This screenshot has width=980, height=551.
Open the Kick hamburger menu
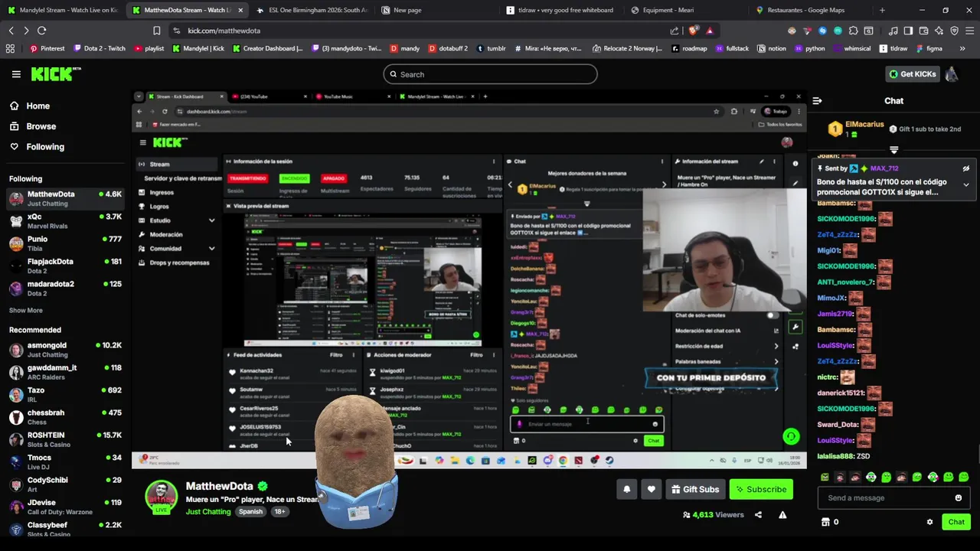pyautogui.click(x=16, y=74)
